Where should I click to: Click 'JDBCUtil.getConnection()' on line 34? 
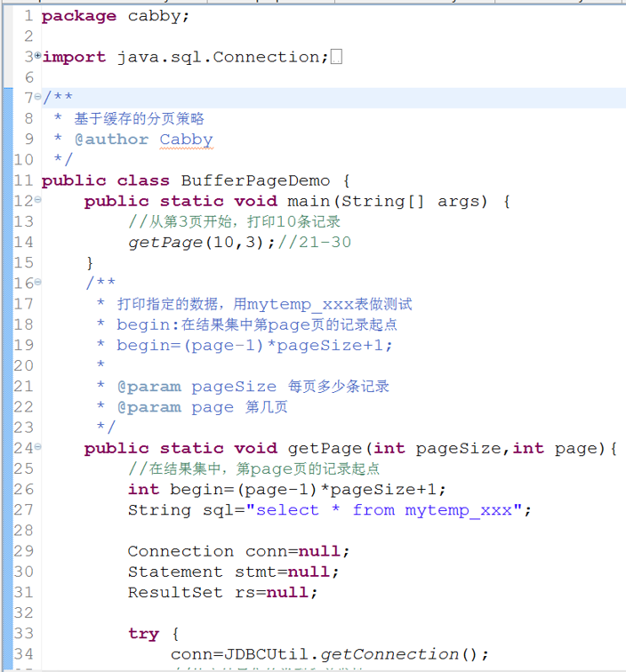pos(350,654)
